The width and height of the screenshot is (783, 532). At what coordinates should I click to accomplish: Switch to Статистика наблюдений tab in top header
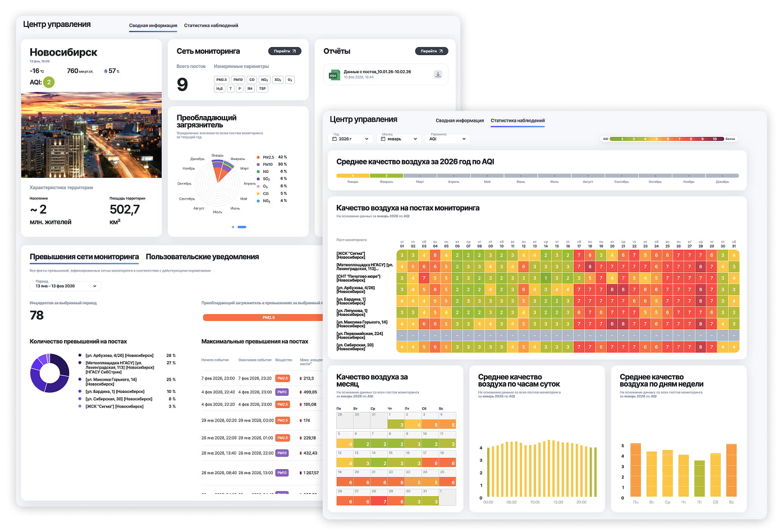(211, 26)
